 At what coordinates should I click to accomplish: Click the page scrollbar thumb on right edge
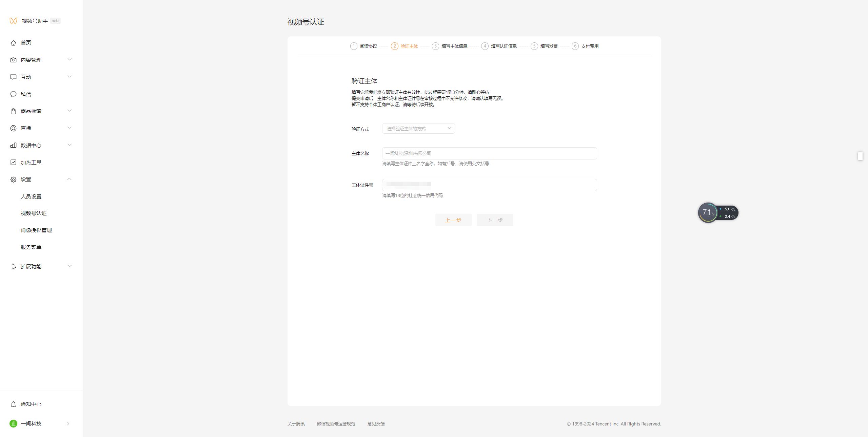(860, 156)
